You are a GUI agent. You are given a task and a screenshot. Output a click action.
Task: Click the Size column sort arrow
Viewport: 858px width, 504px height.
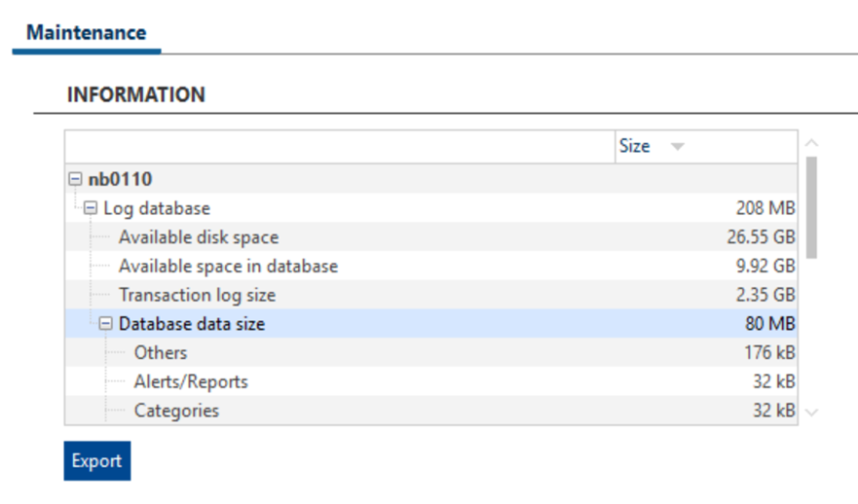678,147
